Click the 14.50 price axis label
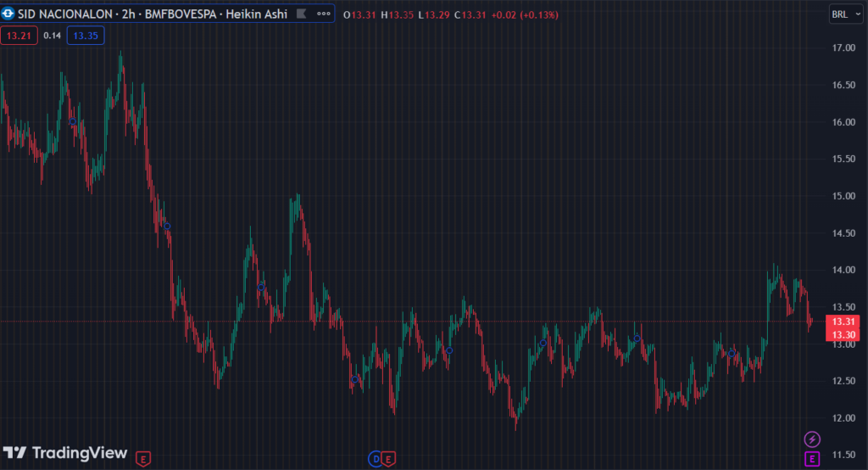This screenshot has height=470, width=868. (843, 233)
